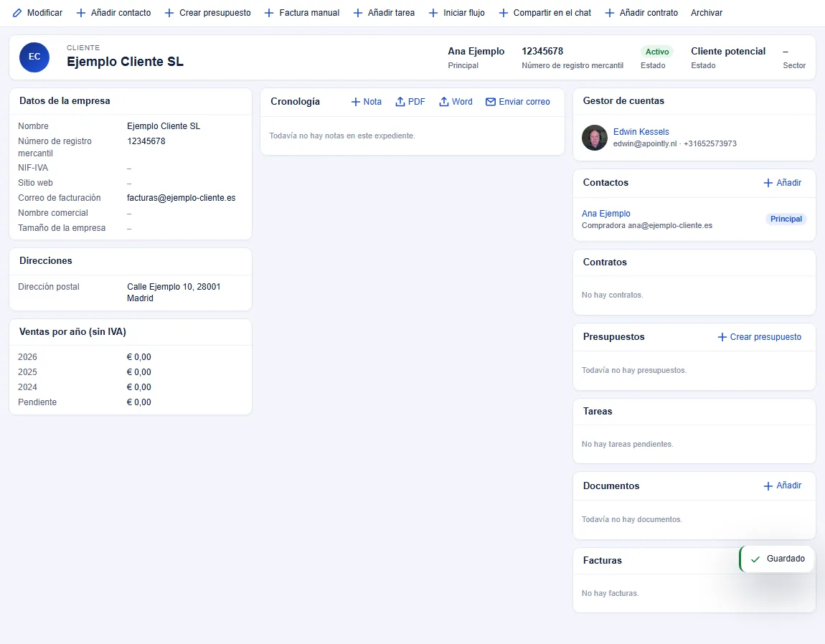The height and width of the screenshot is (644, 825).
Task: Click the Compartir en el chat label
Action: point(552,13)
